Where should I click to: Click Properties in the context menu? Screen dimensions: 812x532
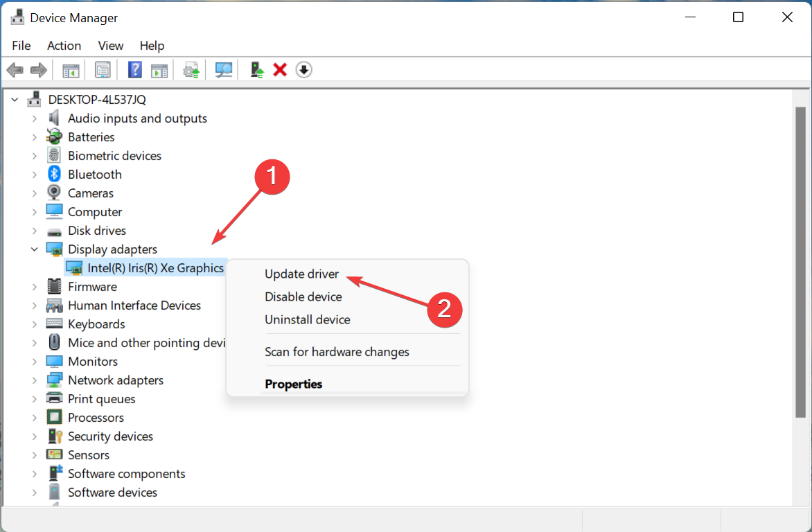pos(293,384)
